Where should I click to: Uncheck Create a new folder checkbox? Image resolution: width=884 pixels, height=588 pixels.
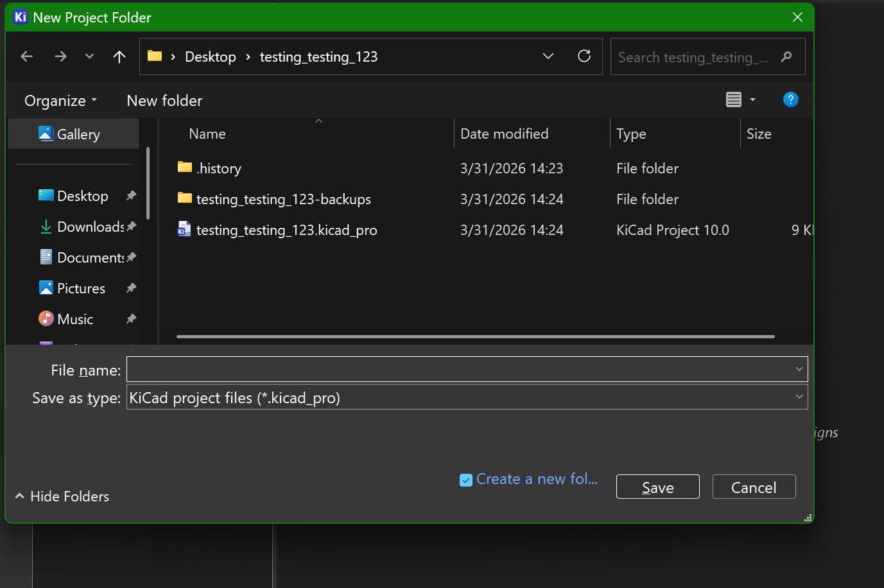tap(466, 480)
